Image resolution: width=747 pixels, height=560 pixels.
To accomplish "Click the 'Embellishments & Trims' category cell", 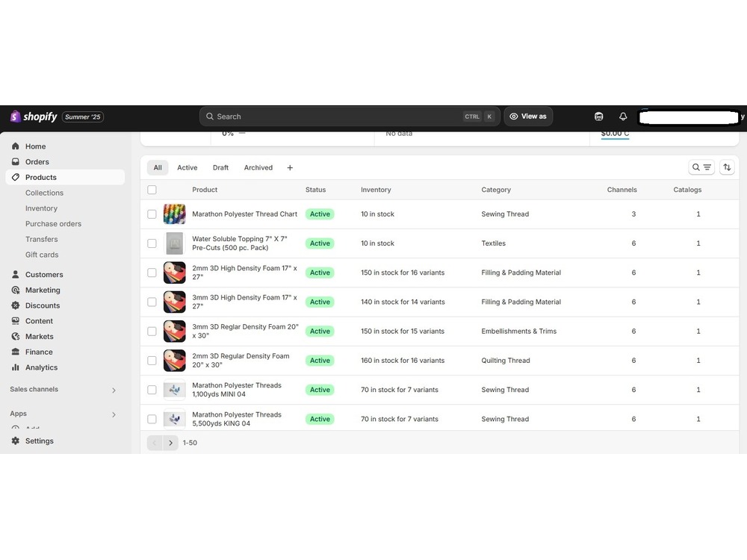I will [x=519, y=332].
